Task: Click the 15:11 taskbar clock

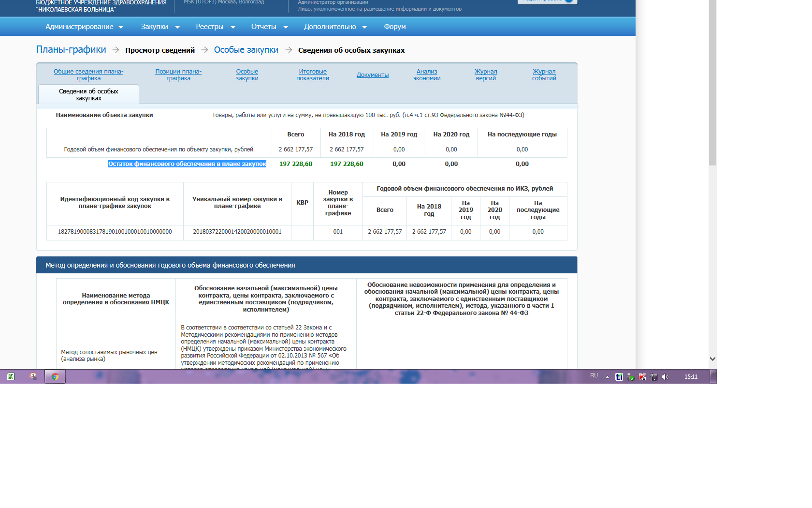Action: coord(691,377)
